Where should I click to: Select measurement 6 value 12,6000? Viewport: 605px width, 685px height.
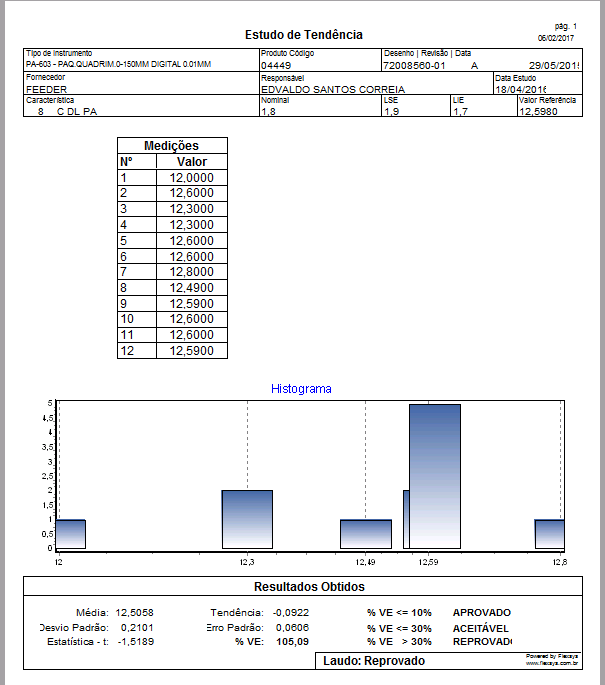192,256
